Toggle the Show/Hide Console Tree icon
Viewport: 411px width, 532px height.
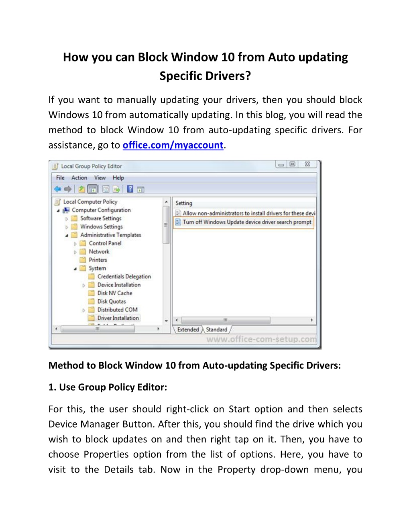(92, 189)
